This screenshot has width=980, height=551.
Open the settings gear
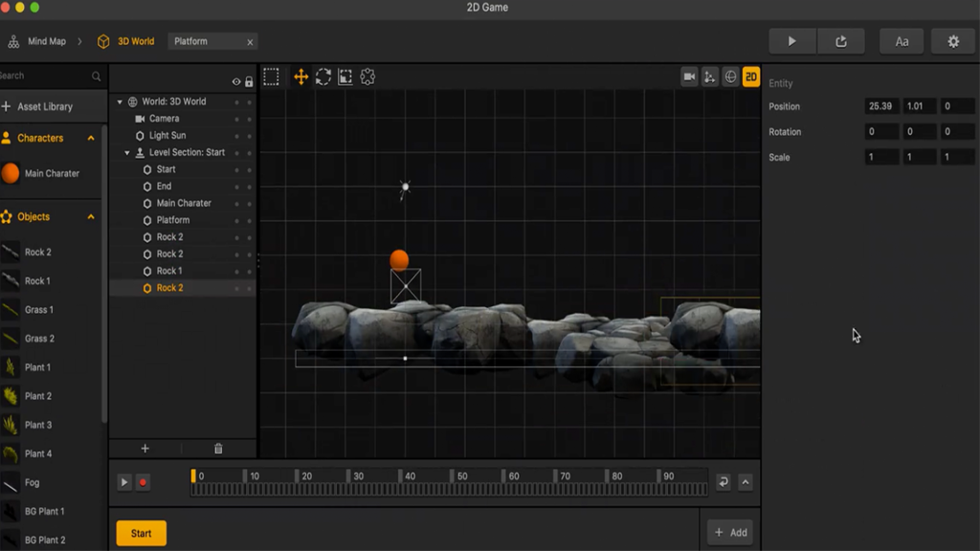(x=952, y=41)
